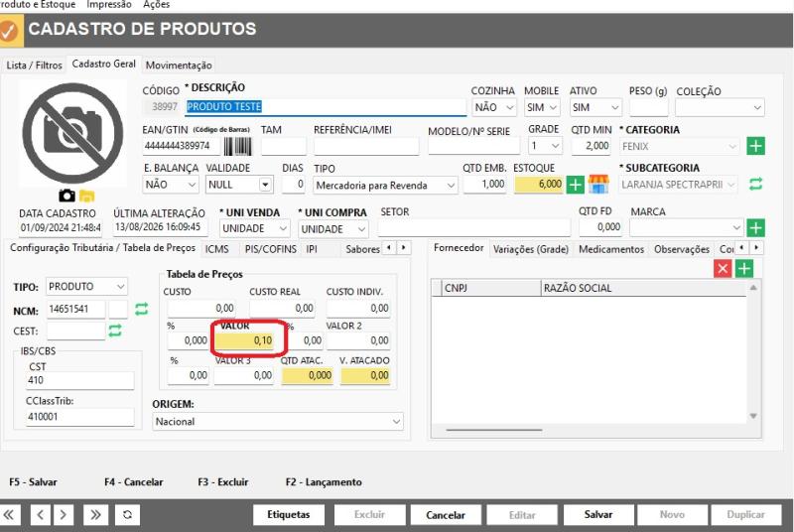794x532 pixels.
Task: Click the barcode generator icon beside EAN/GTIN
Action: (237, 146)
